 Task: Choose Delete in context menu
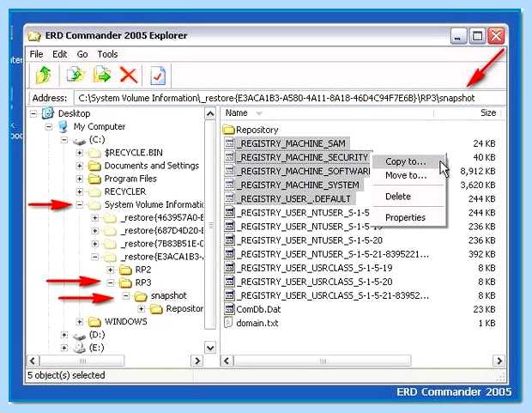coord(408,197)
